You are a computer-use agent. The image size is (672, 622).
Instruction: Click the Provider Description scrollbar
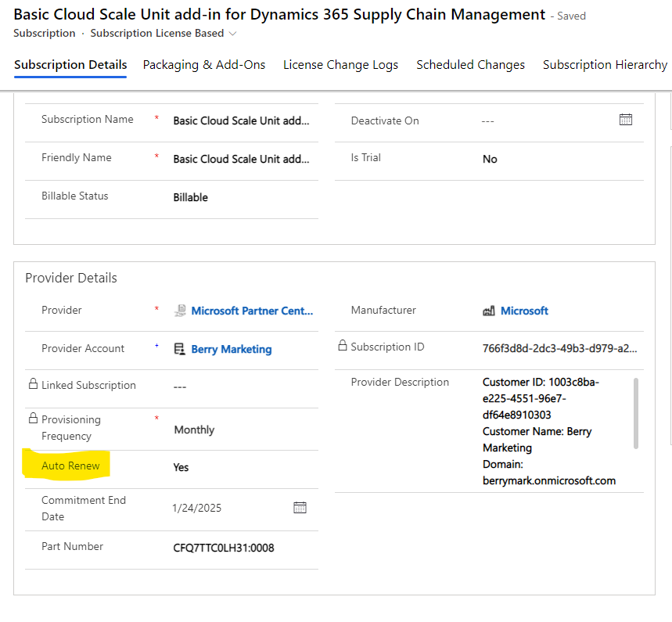click(x=635, y=413)
